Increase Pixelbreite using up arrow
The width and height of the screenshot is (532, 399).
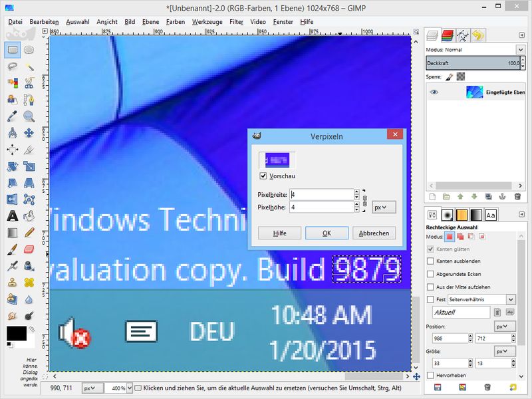356,192
